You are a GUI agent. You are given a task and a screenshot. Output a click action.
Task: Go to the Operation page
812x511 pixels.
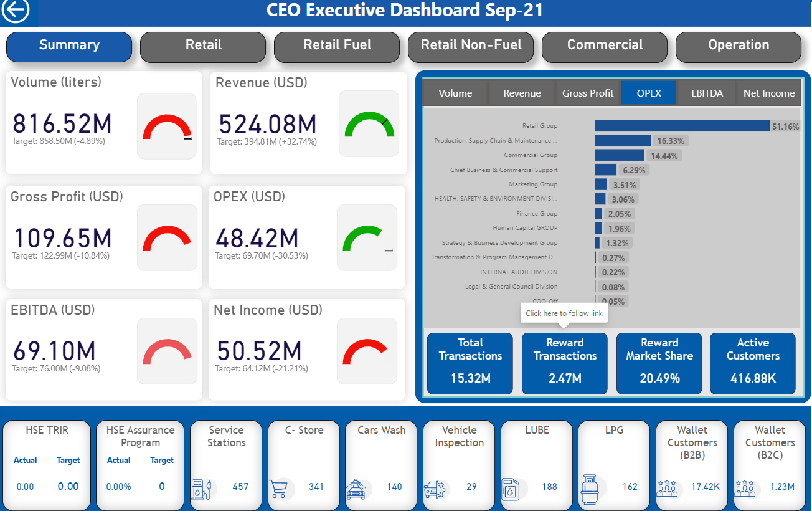point(739,45)
